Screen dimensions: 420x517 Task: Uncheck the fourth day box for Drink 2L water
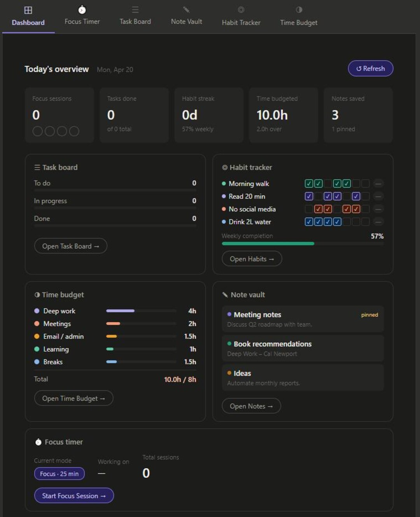(337, 222)
